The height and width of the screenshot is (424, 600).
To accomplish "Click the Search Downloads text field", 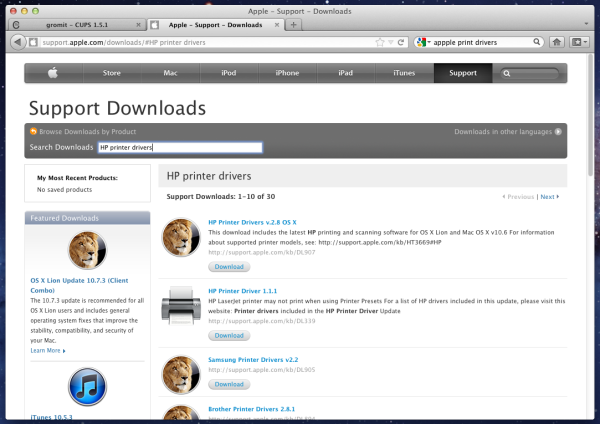I will pyautogui.click(x=180, y=147).
